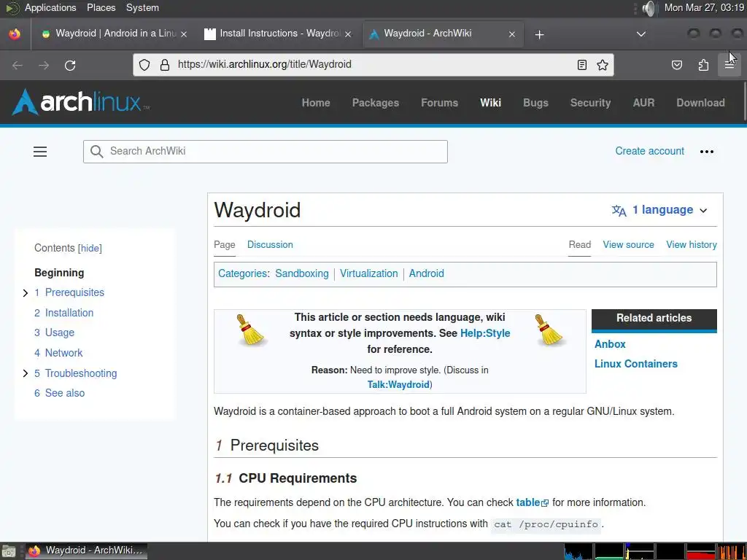Open the Security nav link
This screenshot has width=747, height=560.
(590, 103)
